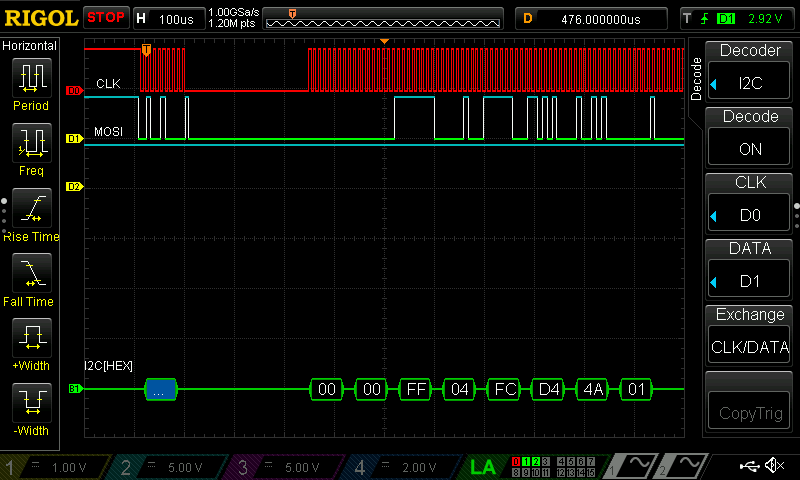Select the +Width measurement icon

point(32,338)
